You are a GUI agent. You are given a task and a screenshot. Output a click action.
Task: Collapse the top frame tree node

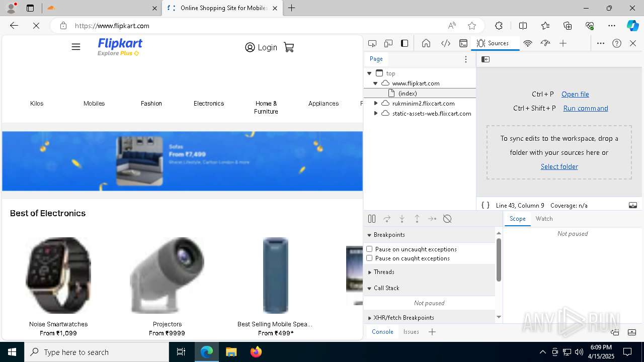click(x=369, y=73)
